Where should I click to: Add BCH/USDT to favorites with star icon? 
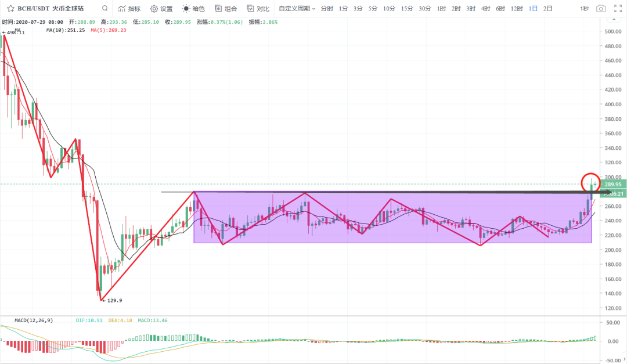[x=10, y=9]
